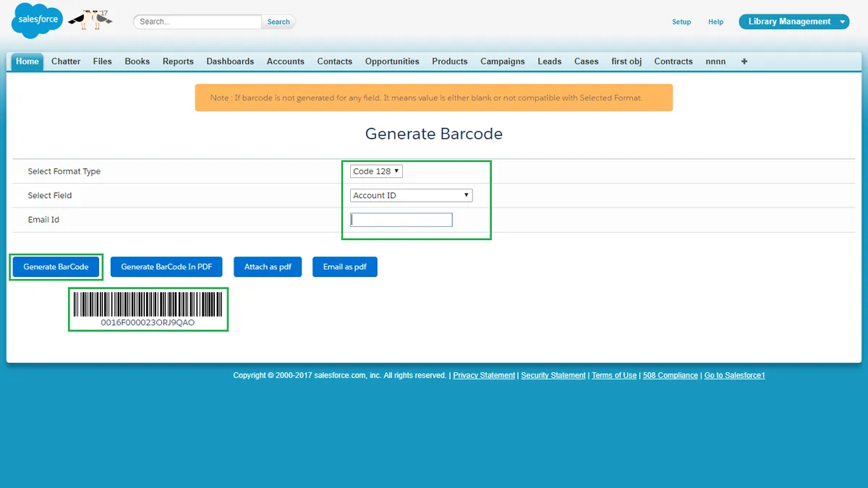868x488 pixels.
Task: Click the orange barcode note banner
Action: point(434,98)
